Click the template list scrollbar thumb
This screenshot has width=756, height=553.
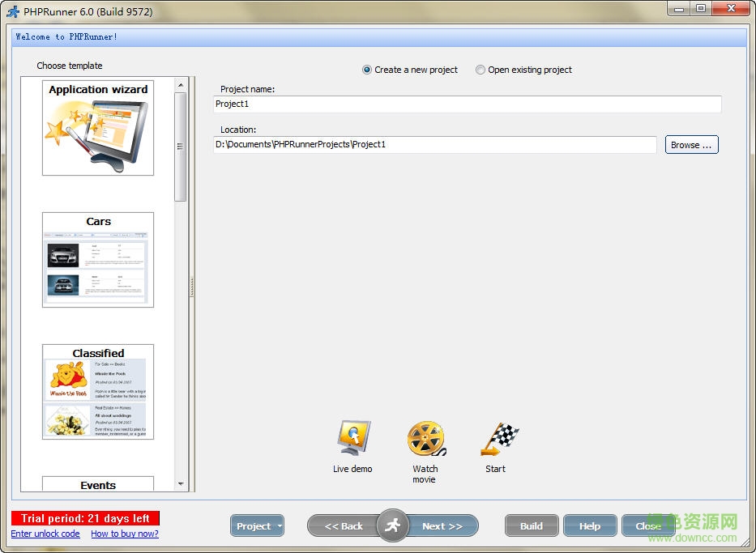pyautogui.click(x=181, y=147)
